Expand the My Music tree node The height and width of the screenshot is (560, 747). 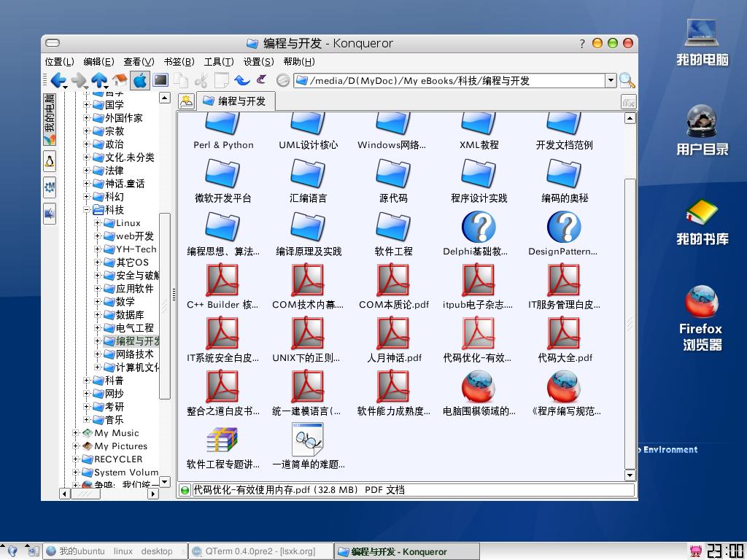(x=75, y=433)
